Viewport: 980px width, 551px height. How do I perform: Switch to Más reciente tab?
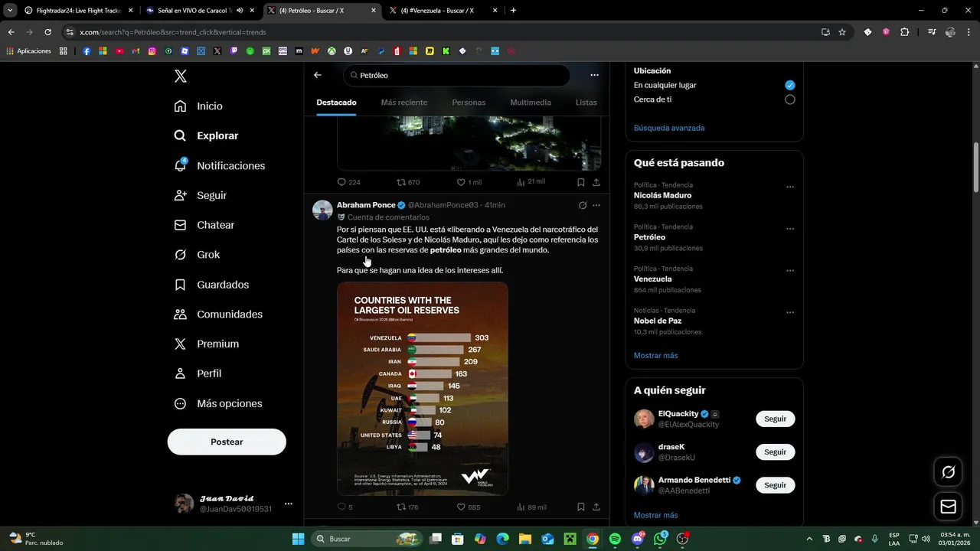coord(404,103)
